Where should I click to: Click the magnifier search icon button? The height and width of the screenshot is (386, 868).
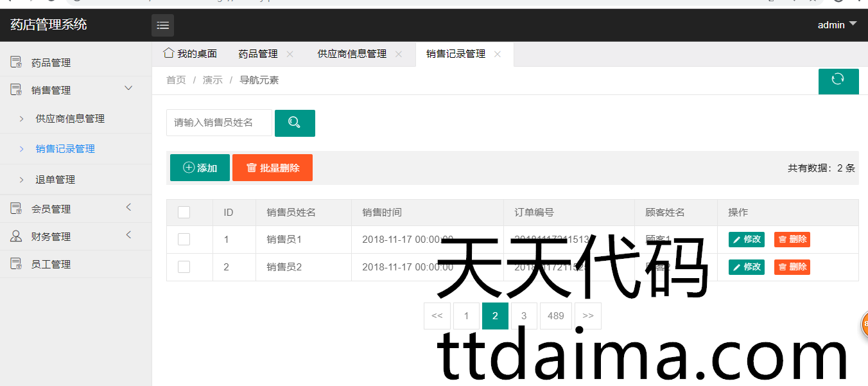(295, 123)
